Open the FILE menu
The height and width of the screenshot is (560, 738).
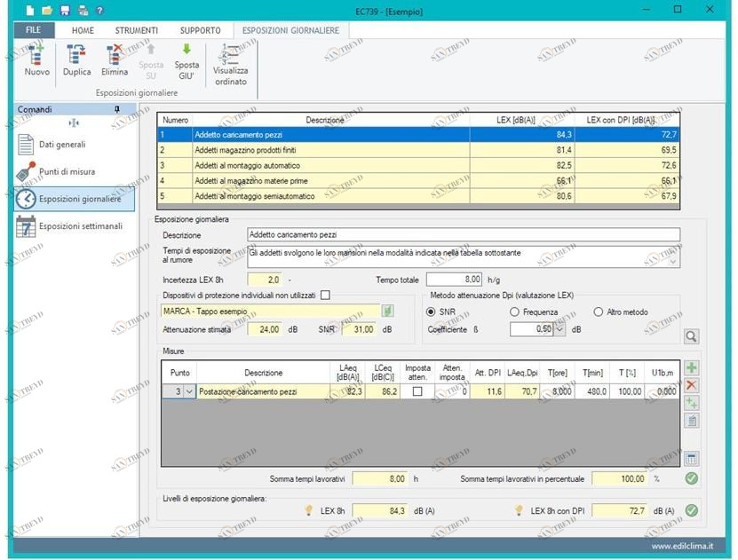pos(34,30)
